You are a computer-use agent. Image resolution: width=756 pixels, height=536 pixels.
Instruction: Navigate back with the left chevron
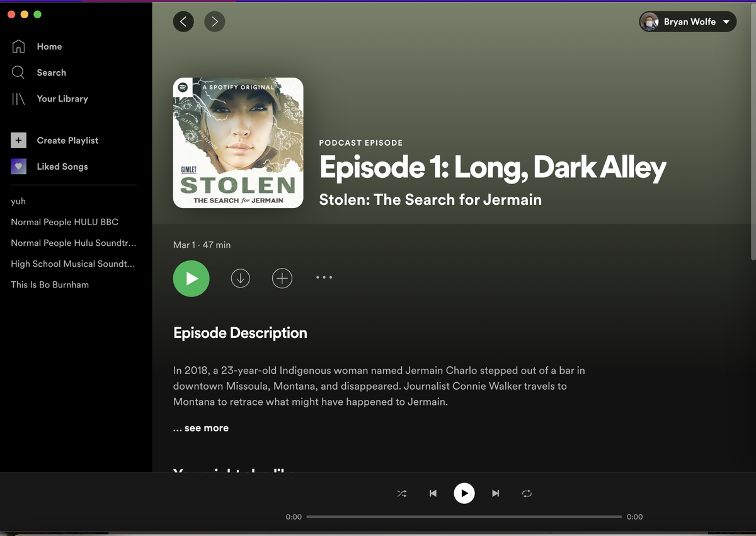click(x=183, y=21)
